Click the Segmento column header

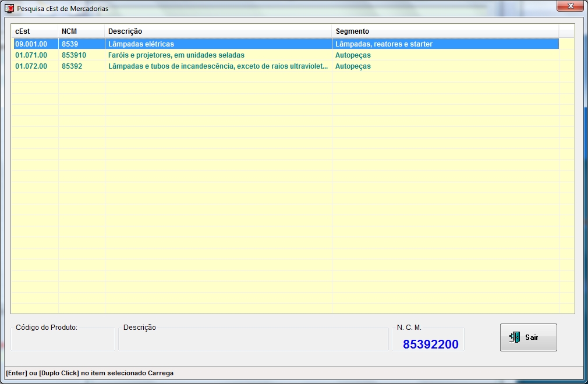pyautogui.click(x=445, y=31)
